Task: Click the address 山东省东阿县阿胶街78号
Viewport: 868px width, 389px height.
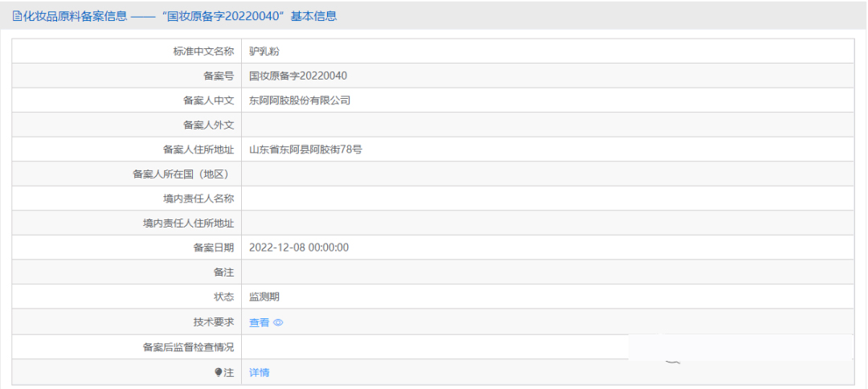Action: click(x=305, y=149)
